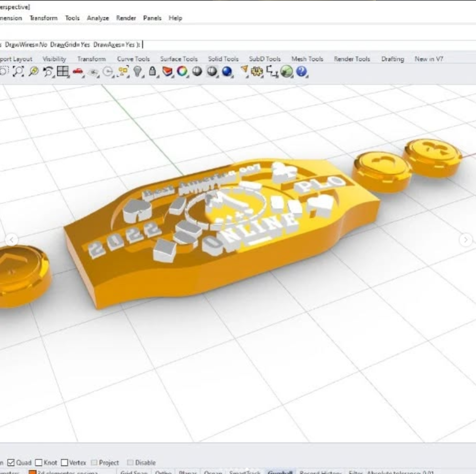Click the orange layer color swatch
The height and width of the screenshot is (474, 476).
(32, 472)
